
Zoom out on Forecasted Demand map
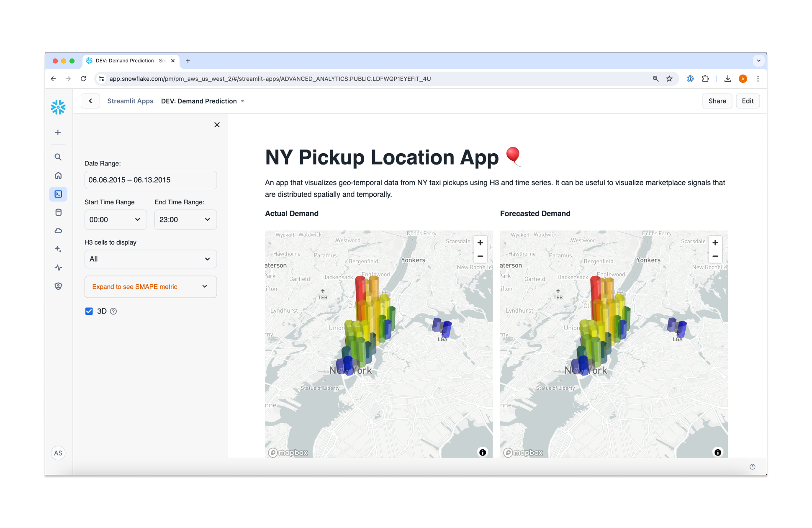[x=715, y=256]
